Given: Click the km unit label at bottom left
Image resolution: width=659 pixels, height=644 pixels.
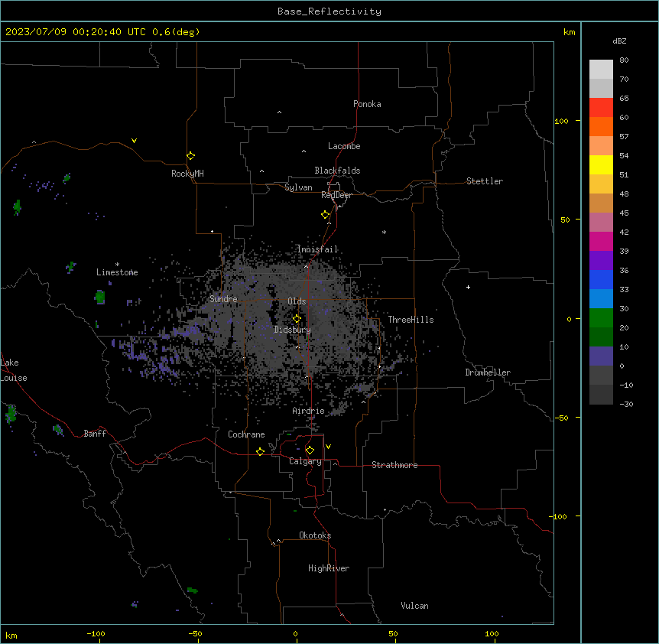Looking at the screenshot, I should tap(11, 635).
